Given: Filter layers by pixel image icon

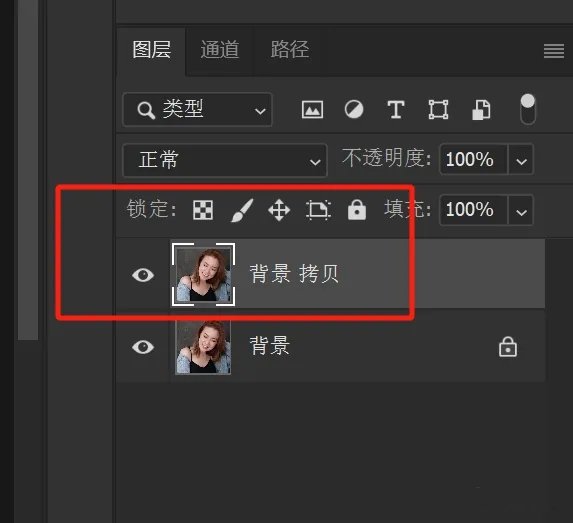Looking at the screenshot, I should pos(312,110).
